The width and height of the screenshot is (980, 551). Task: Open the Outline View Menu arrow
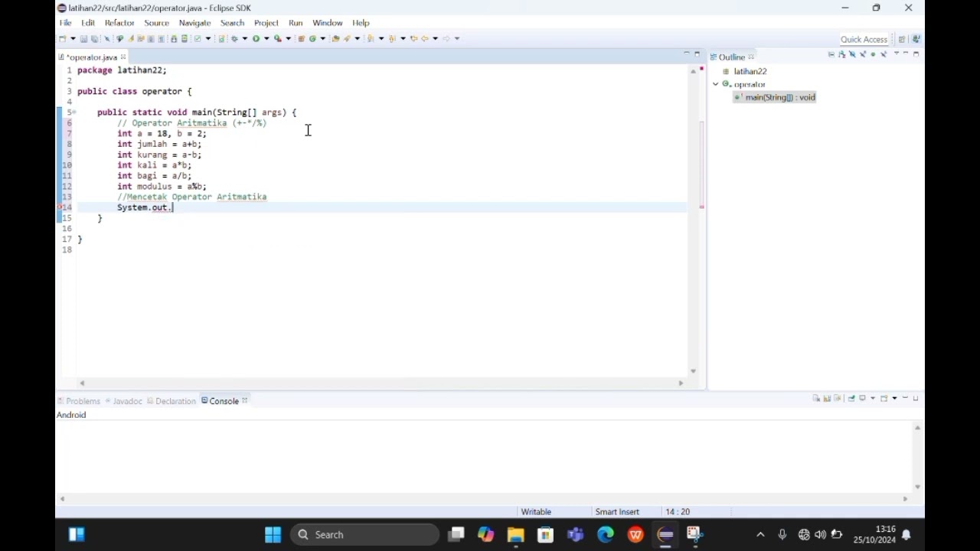[x=897, y=54]
